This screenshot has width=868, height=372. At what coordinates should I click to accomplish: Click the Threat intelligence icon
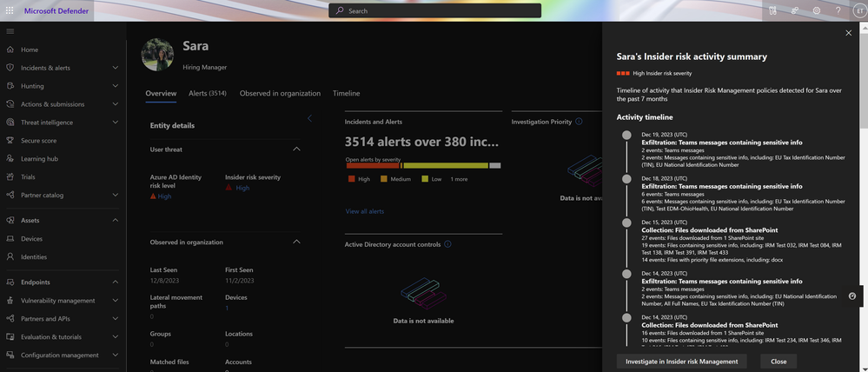(x=10, y=123)
